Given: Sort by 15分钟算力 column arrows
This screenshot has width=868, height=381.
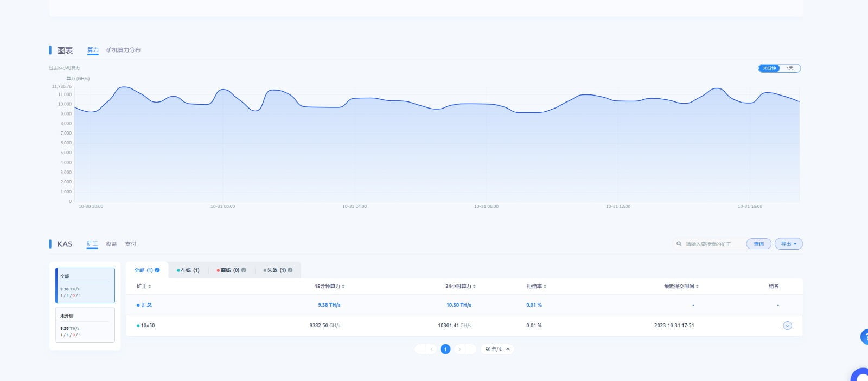Looking at the screenshot, I should click(343, 287).
